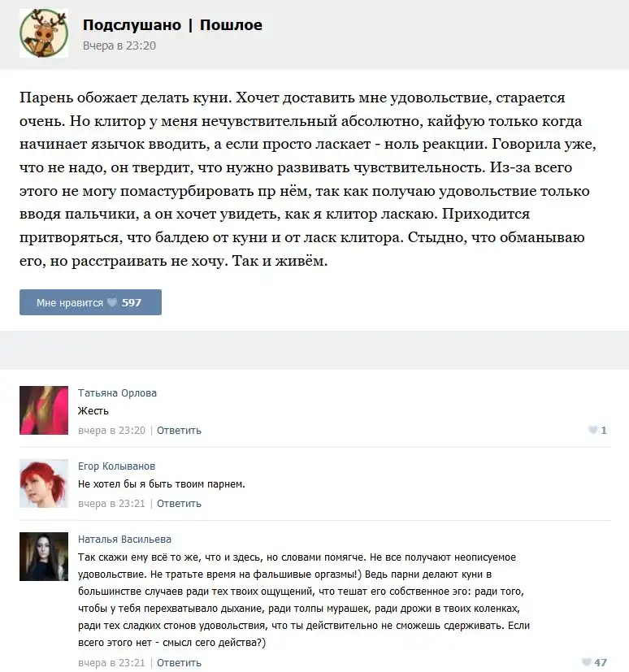Open Егор Колыванов's profile name
This screenshot has height=672, width=629.
pos(116,466)
